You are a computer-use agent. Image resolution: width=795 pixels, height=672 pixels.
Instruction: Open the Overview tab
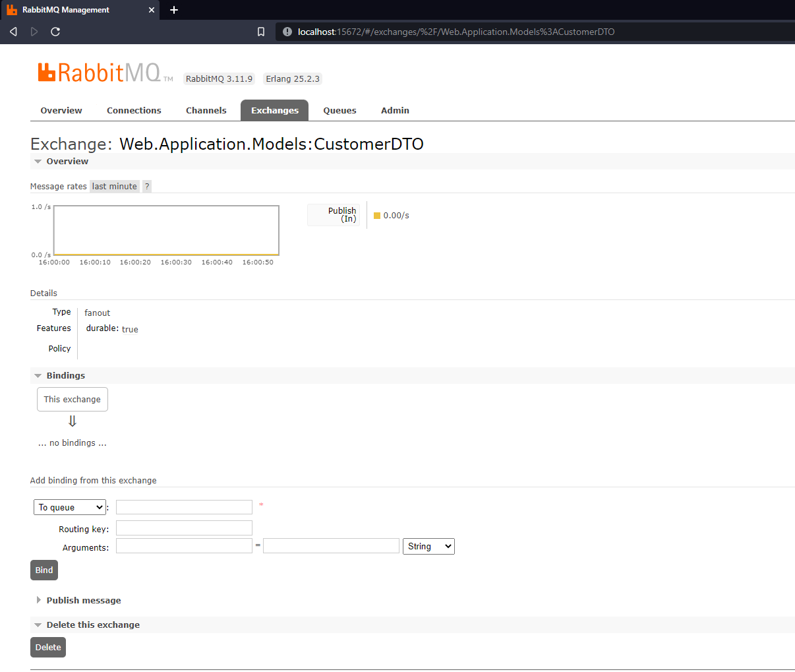pyautogui.click(x=61, y=111)
